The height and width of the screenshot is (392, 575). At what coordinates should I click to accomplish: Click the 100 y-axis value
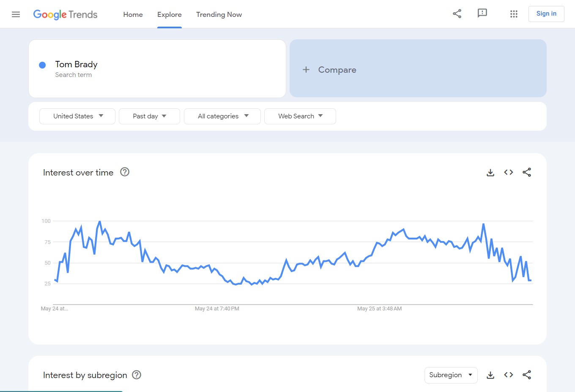[x=46, y=221]
